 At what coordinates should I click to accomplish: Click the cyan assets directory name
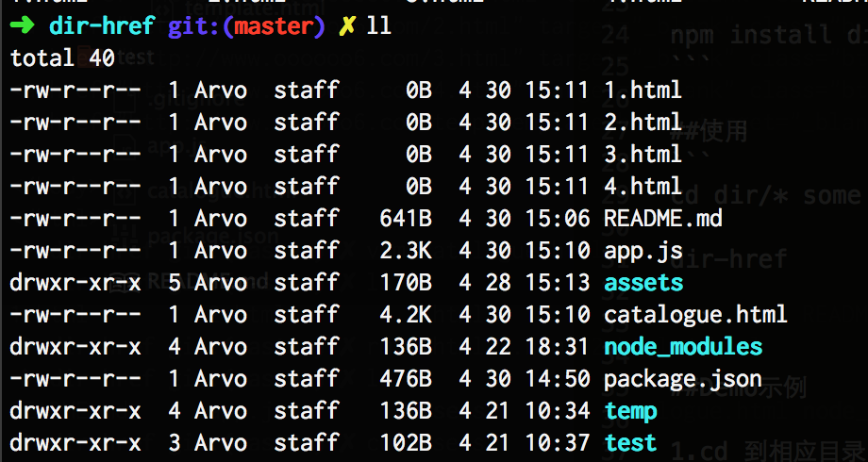tap(643, 283)
